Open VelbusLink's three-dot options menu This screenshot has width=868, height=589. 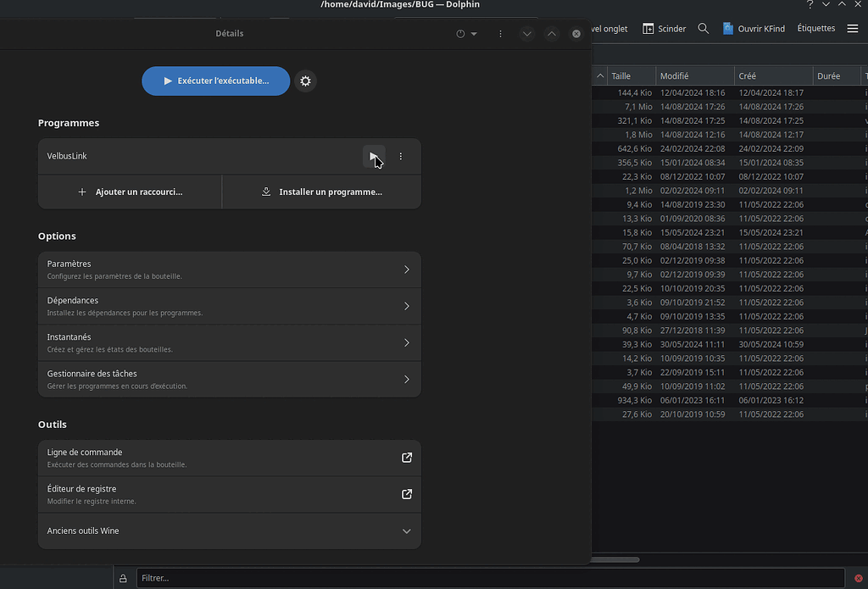click(x=401, y=156)
